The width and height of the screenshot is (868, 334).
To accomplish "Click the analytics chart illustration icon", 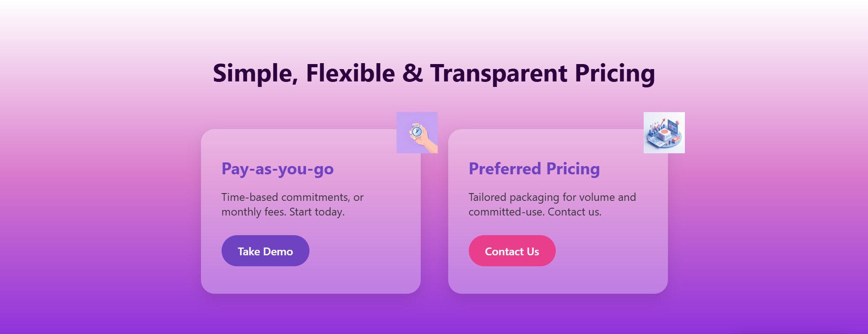I will tap(664, 133).
